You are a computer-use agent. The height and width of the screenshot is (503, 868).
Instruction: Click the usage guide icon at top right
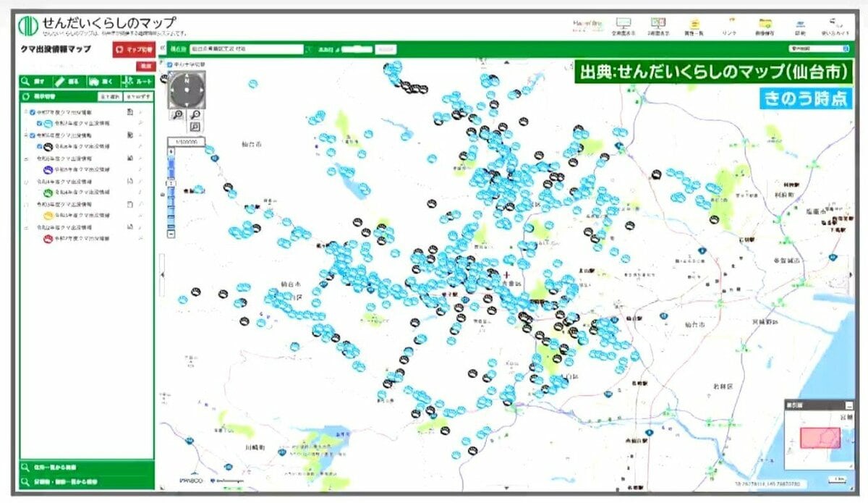tap(835, 24)
